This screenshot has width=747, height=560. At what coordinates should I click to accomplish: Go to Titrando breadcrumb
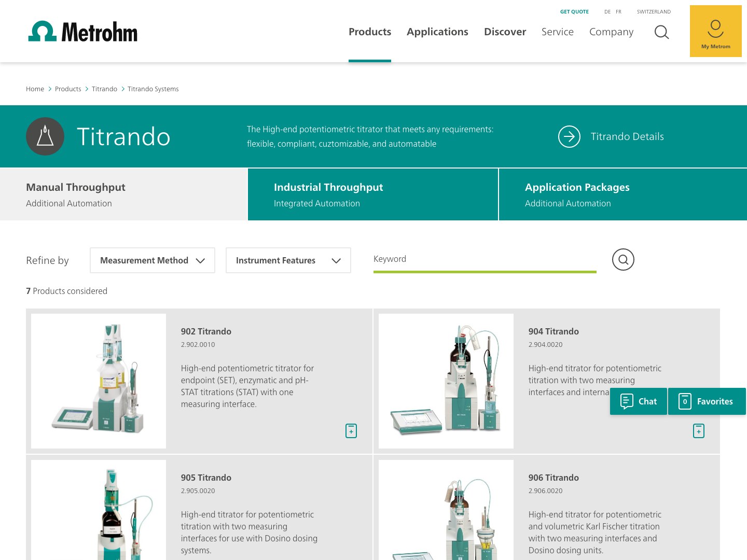tap(104, 89)
